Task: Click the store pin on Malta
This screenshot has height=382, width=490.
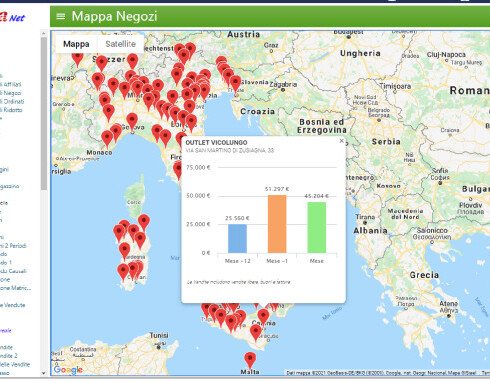Action: pos(250,360)
